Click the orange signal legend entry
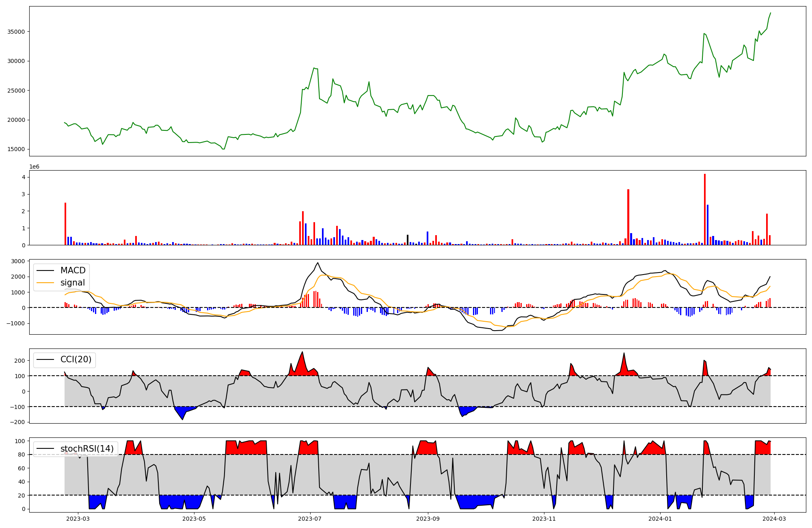Image resolution: width=812 pixels, height=528 pixels. coord(73,283)
